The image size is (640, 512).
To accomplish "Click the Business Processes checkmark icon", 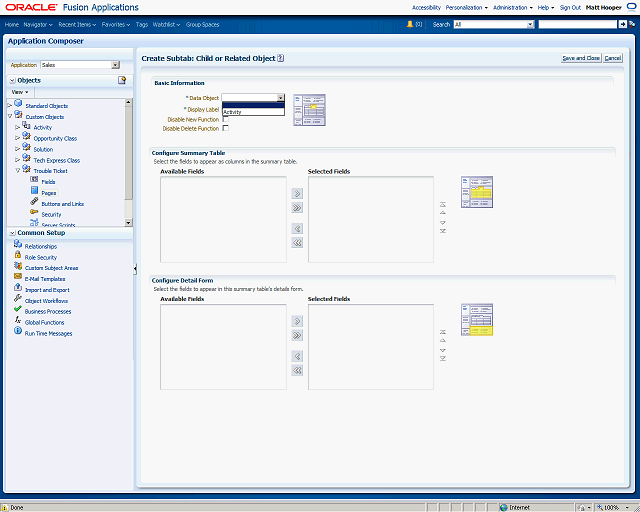I will coord(18,309).
